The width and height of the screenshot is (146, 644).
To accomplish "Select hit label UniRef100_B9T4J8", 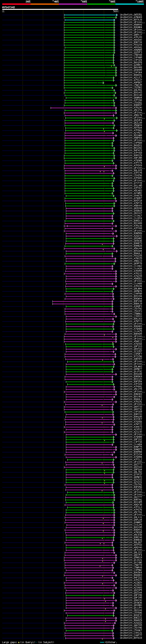I will point(131,20).
